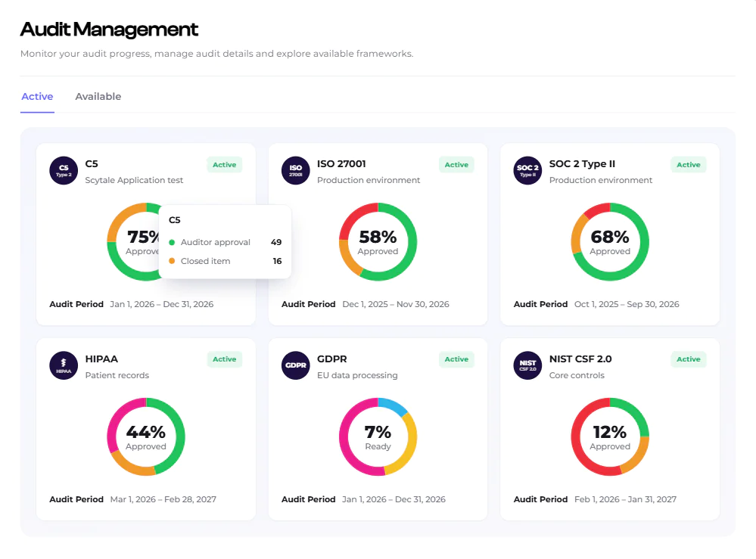The height and width of the screenshot is (559, 756).
Task: Click Closed item orange dot in tooltip
Action: point(172,261)
